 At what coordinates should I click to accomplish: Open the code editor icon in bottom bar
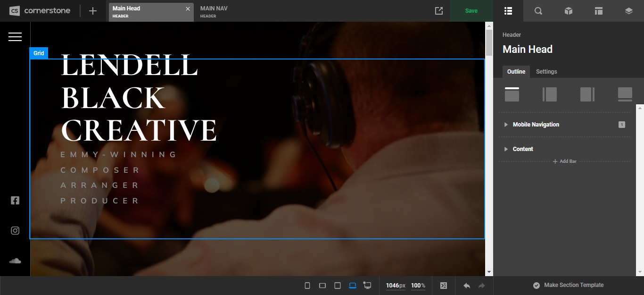(x=444, y=286)
